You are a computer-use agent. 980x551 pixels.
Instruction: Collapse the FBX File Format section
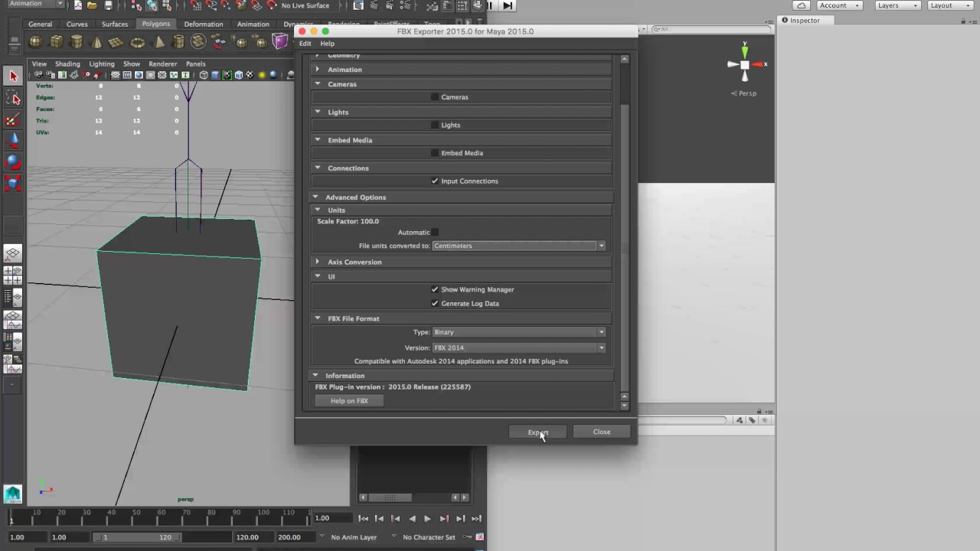click(318, 318)
